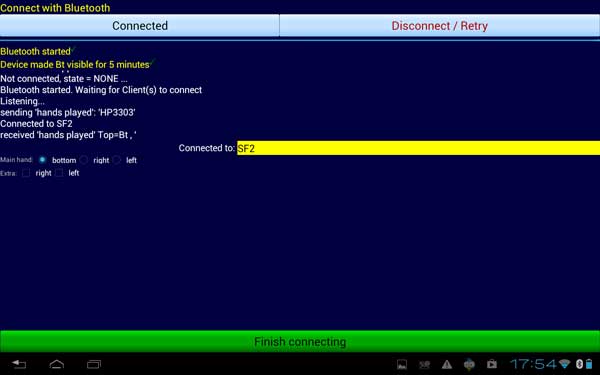The image size is (600, 375).
Task: Tap the Bluetooth status icon
Action: (x=579, y=364)
